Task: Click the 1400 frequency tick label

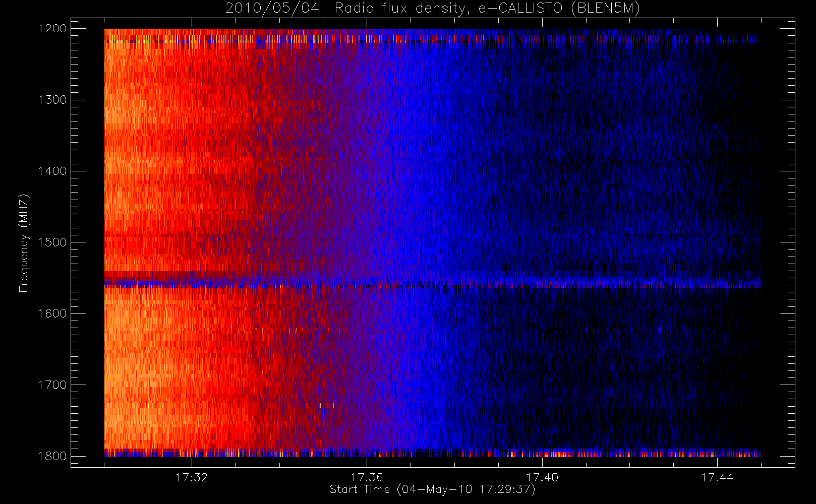Action: click(x=52, y=171)
